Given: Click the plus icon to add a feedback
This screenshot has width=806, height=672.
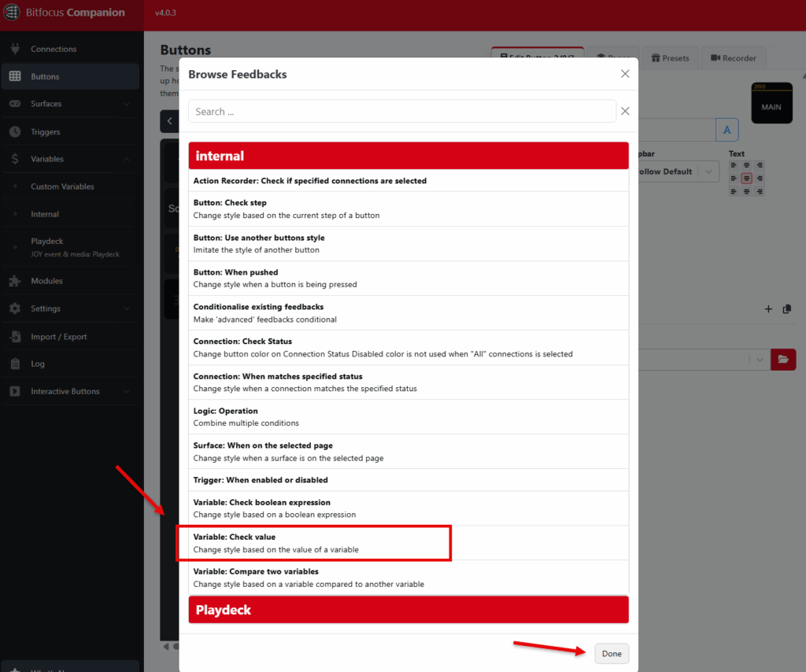Looking at the screenshot, I should (x=768, y=310).
